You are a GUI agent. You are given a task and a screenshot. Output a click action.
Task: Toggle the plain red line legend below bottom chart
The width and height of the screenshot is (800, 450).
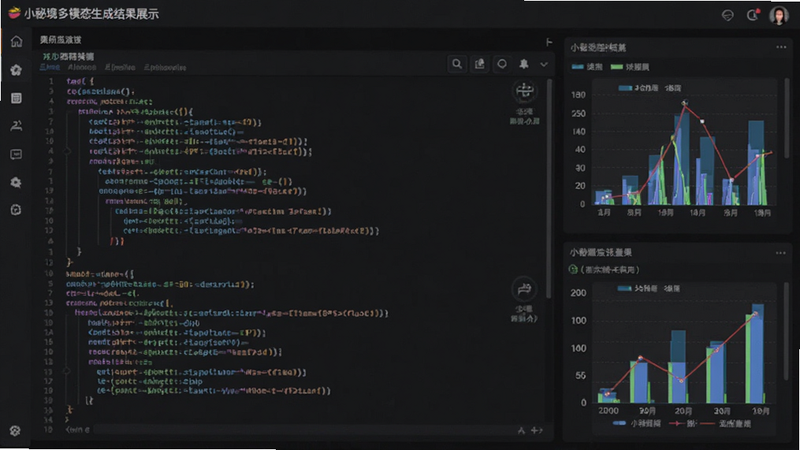(x=708, y=423)
